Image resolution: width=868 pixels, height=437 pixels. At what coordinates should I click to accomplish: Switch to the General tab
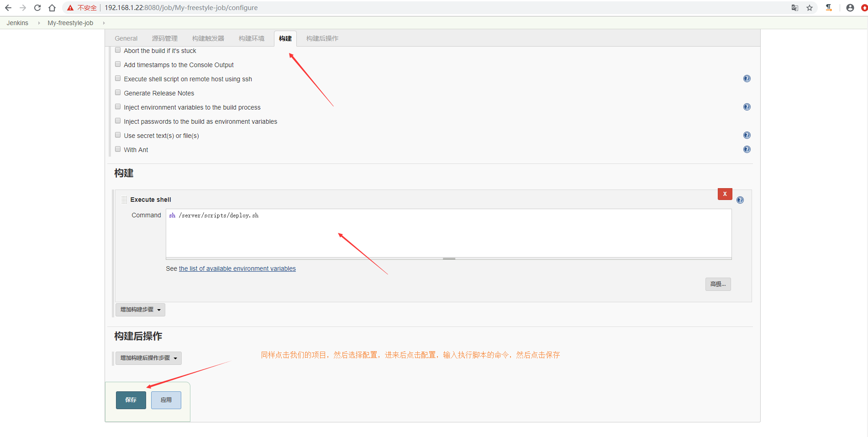pos(126,38)
